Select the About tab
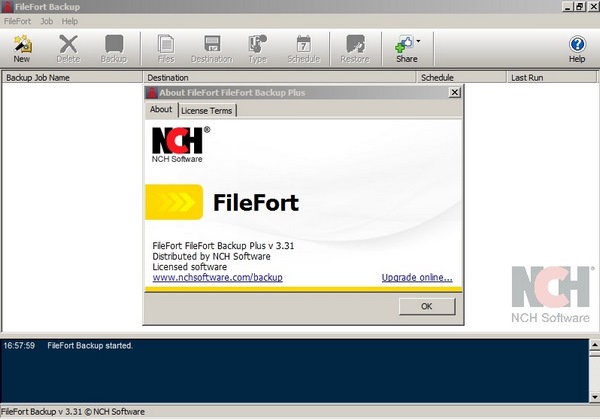 (161, 109)
